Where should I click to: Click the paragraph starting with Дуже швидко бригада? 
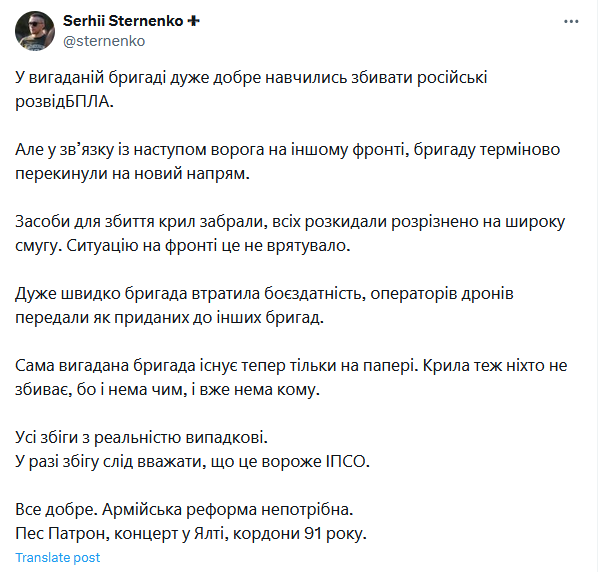[264, 305]
